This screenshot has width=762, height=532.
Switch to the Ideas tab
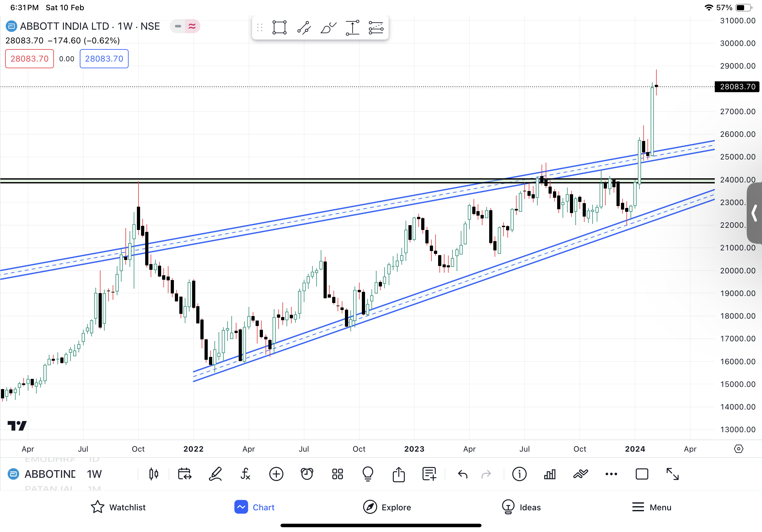[521, 507]
